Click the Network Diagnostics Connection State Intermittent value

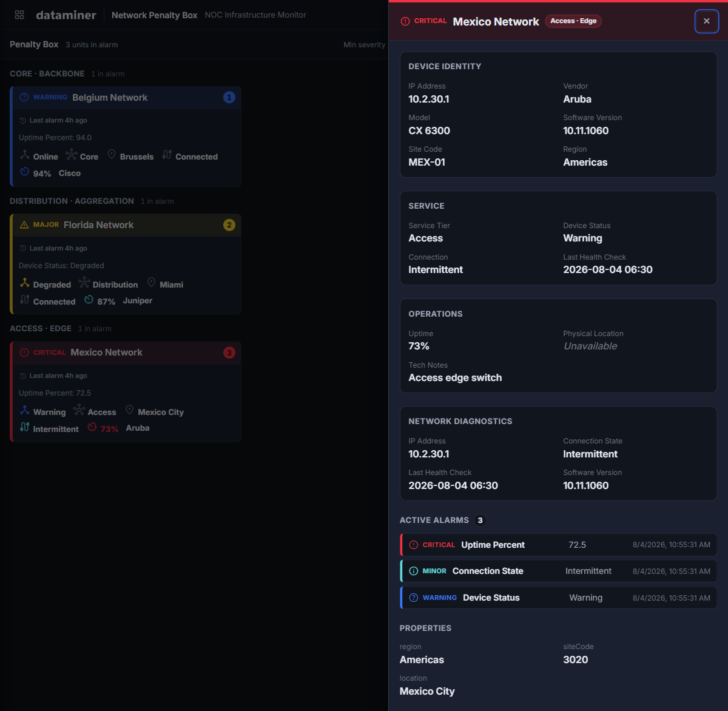[590, 454]
